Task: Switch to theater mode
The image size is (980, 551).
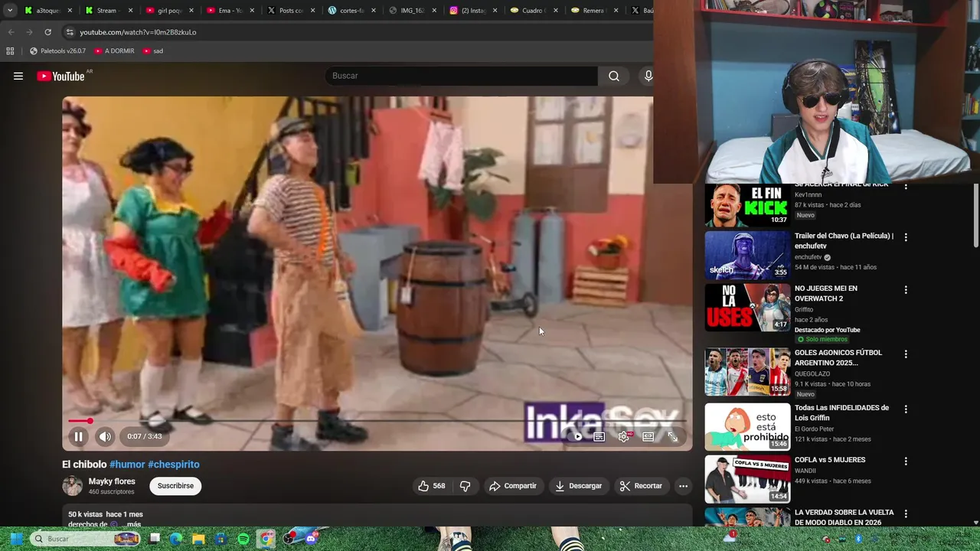Action: (648, 436)
